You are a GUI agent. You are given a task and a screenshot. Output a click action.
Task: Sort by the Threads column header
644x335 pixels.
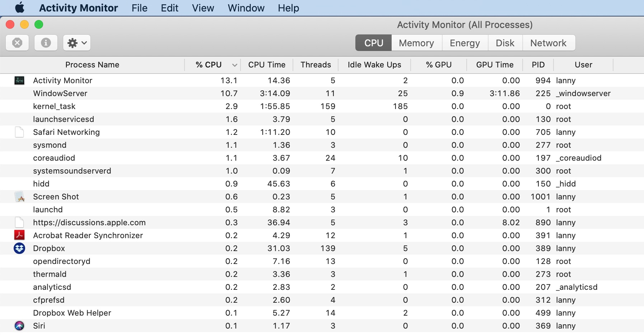(316, 65)
